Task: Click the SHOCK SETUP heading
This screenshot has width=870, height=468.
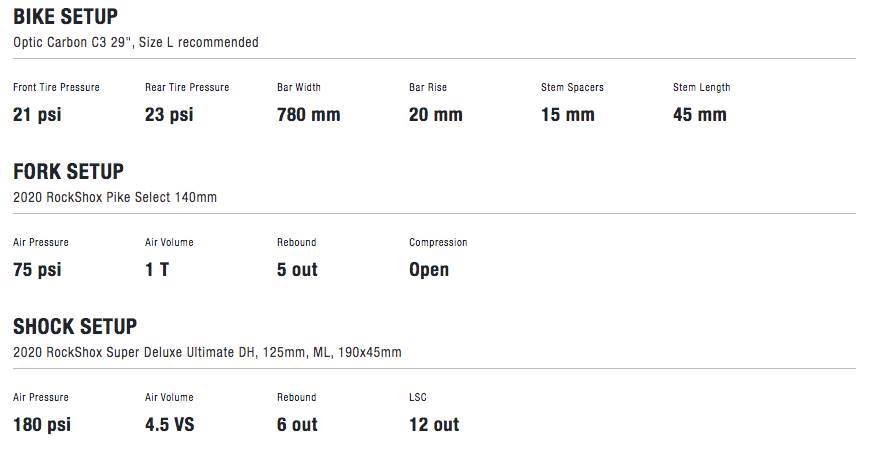Action: (75, 326)
